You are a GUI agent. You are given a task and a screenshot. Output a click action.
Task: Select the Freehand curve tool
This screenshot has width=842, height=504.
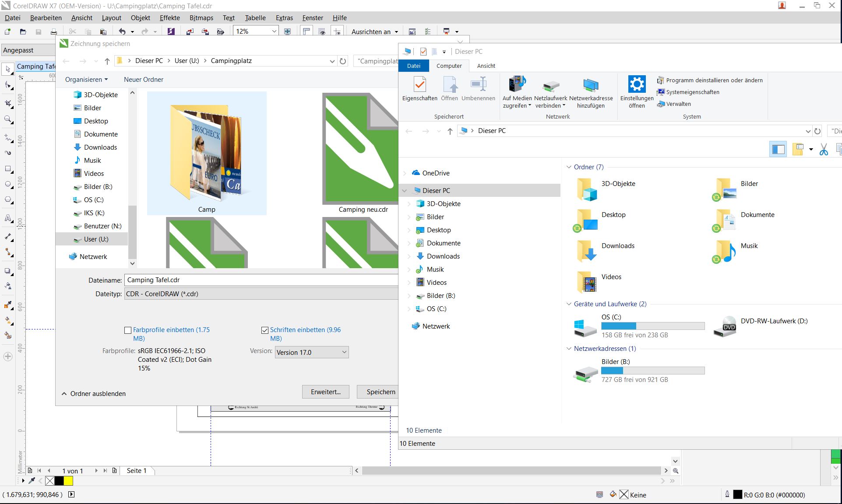[8, 138]
